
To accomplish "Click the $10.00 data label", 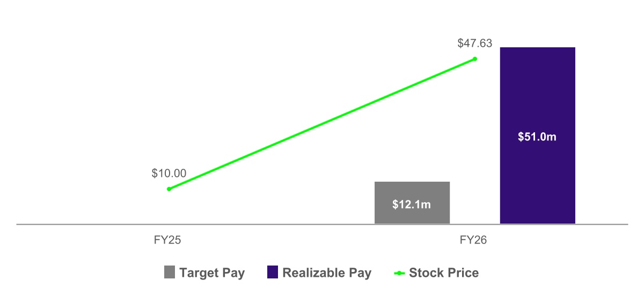I will coord(169,174).
